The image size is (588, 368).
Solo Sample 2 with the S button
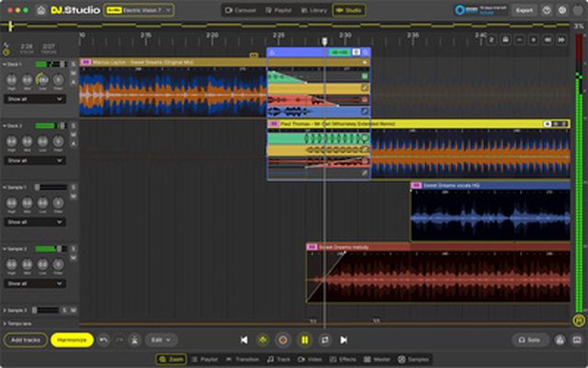[x=73, y=249]
